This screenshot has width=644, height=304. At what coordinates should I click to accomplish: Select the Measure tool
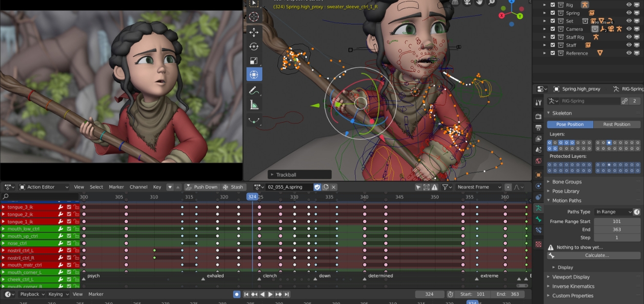tap(254, 105)
